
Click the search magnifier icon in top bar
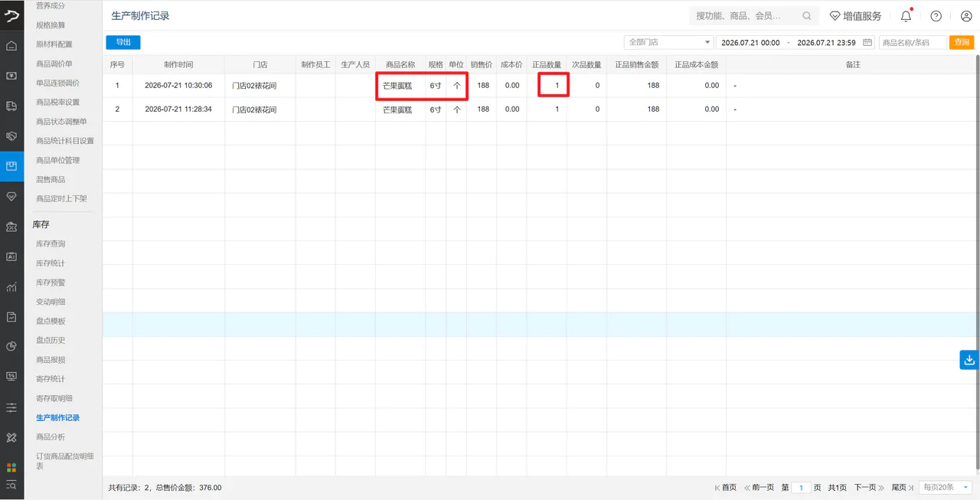click(x=807, y=16)
